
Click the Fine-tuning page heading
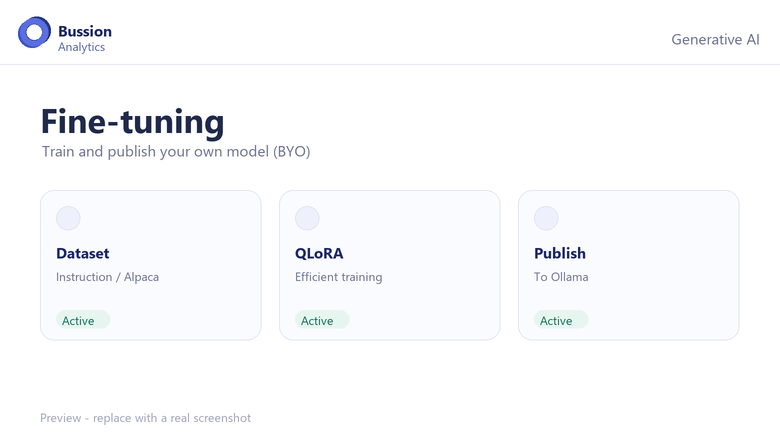click(133, 122)
